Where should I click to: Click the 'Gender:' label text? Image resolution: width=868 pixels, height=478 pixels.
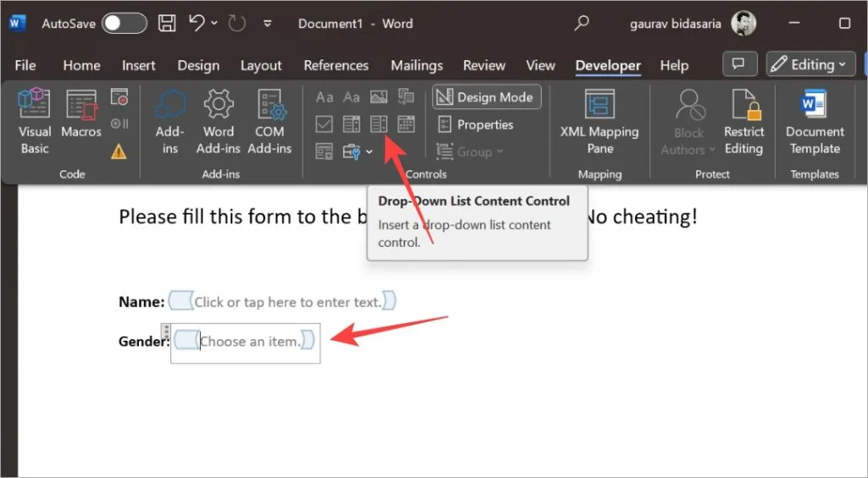coord(144,342)
